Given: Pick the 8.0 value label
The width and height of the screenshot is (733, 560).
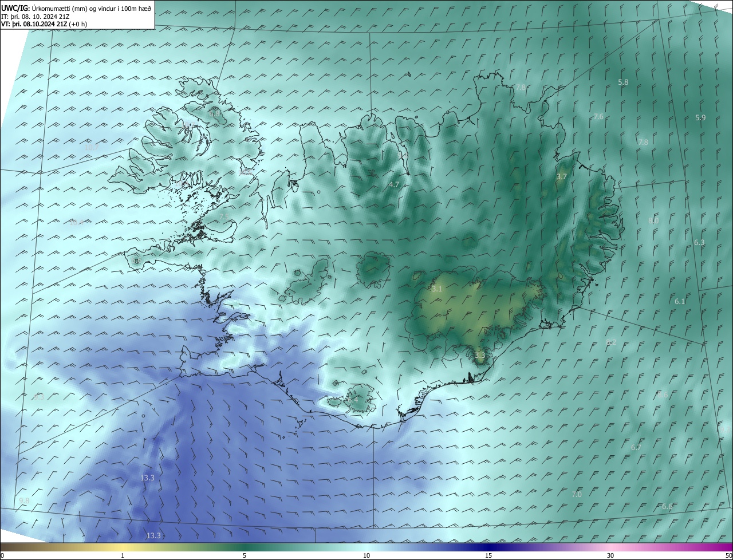Looking at the screenshot, I should pyautogui.click(x=653, y=220).
